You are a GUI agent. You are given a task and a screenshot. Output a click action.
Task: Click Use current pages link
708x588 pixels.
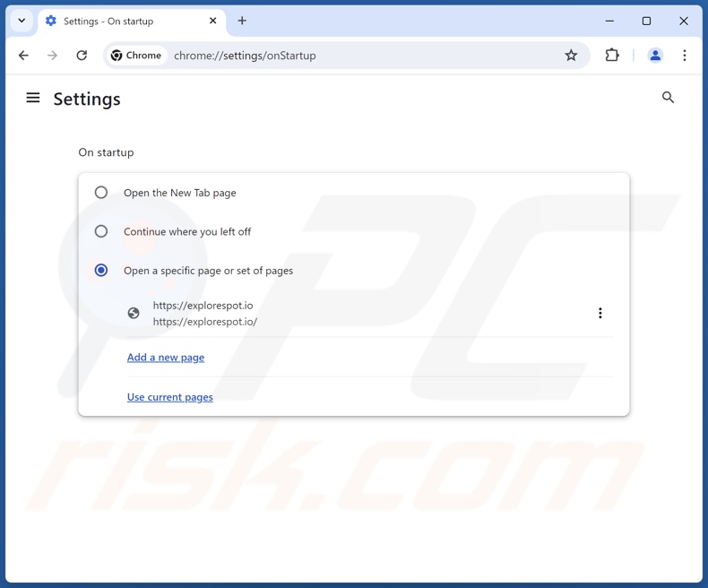(x=169, y=397)
